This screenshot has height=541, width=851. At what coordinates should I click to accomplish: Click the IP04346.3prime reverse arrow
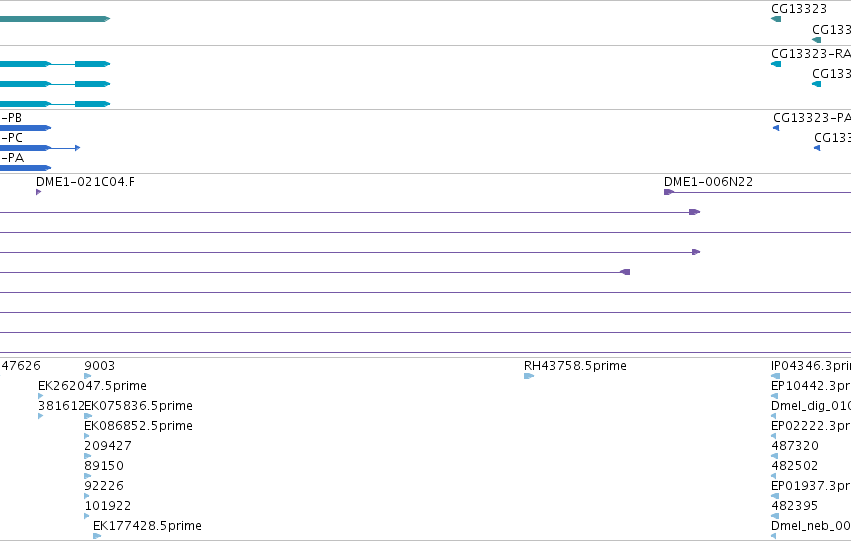[776, 376]
